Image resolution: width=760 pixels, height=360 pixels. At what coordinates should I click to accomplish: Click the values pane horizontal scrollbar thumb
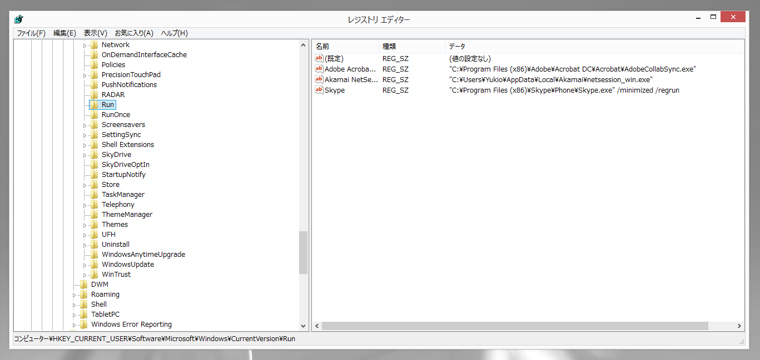pos(514,326)
